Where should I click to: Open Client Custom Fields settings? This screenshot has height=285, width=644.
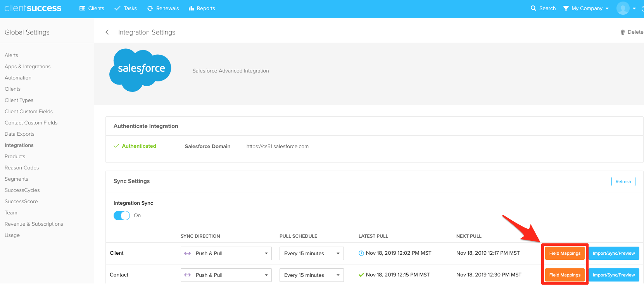(x=29, y=112)
